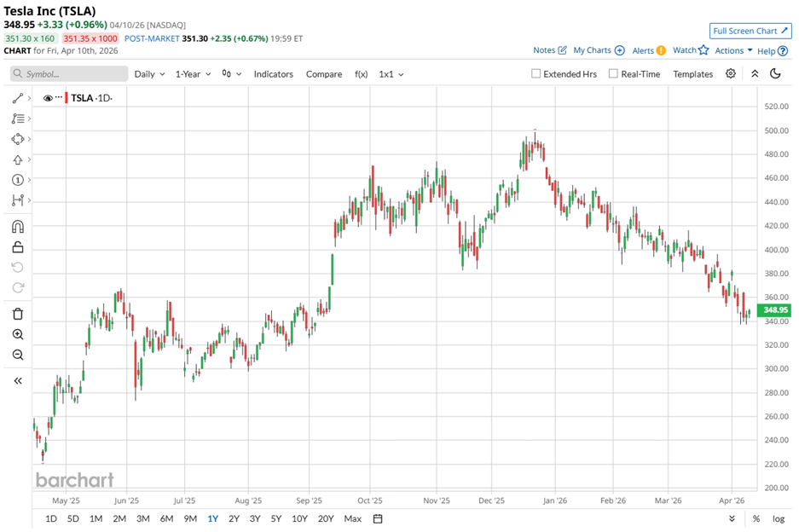Click the Symbol search field

(70, 74)
